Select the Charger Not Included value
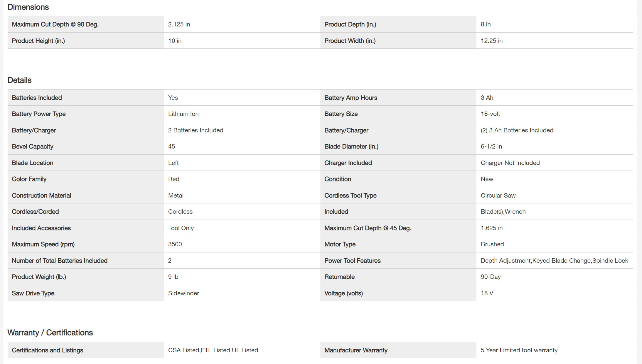The image size is (642, 364). (510, 163)
